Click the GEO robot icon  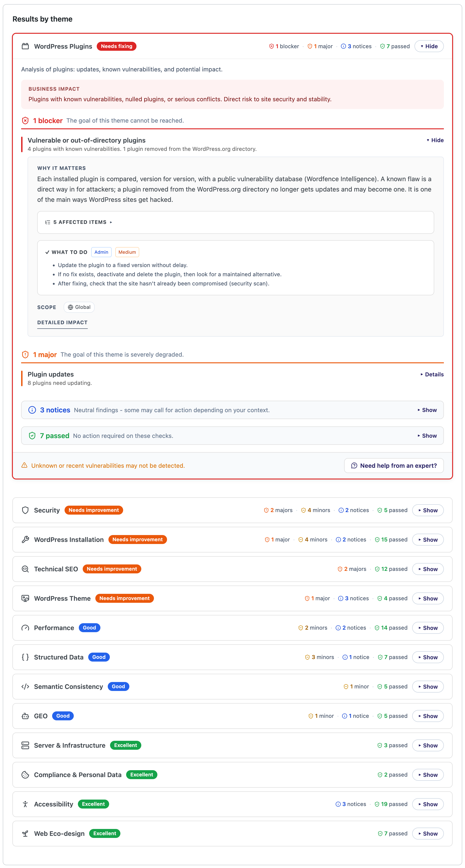[x=25, y=716]
